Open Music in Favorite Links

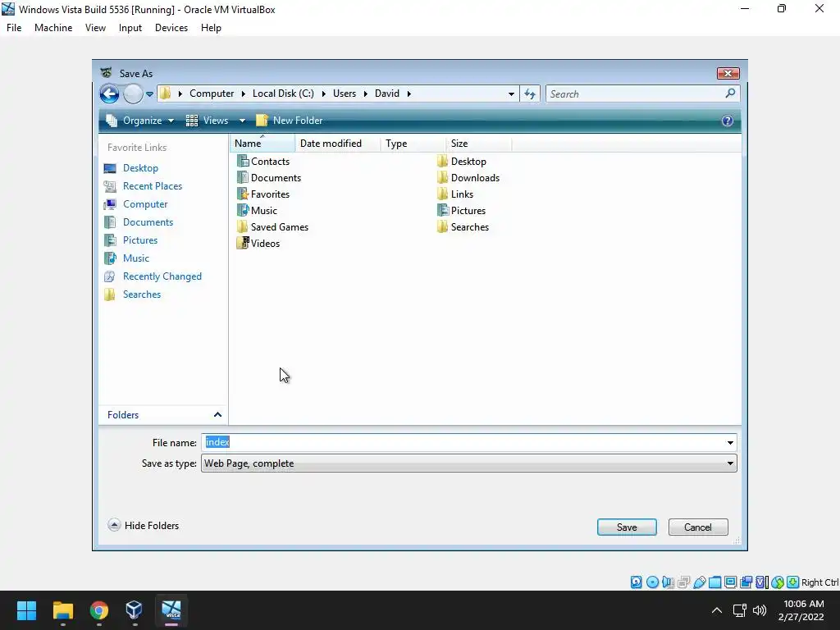pyautogui.click(x=136, y=258)
